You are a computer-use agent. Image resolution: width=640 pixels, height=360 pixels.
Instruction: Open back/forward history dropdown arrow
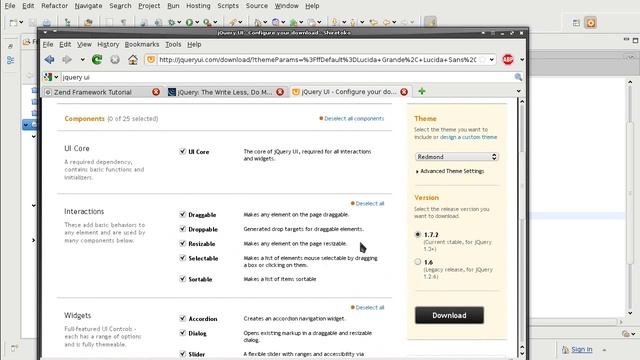pos(82,60)
